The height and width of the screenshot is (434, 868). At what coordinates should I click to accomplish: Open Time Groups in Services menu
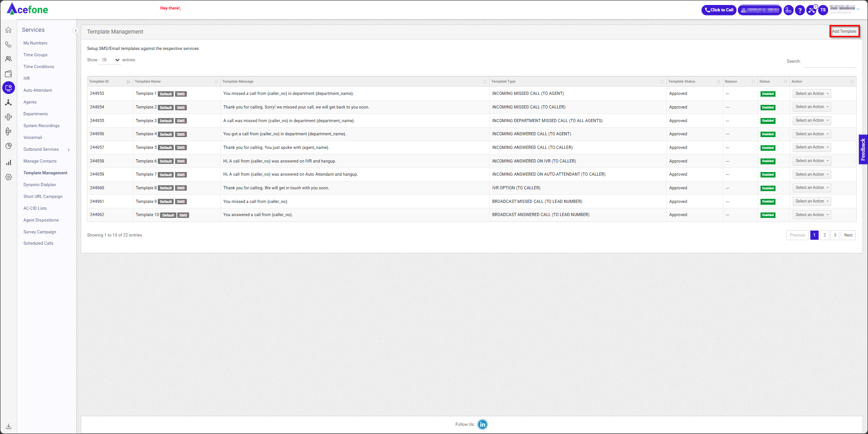pos(35,55)
